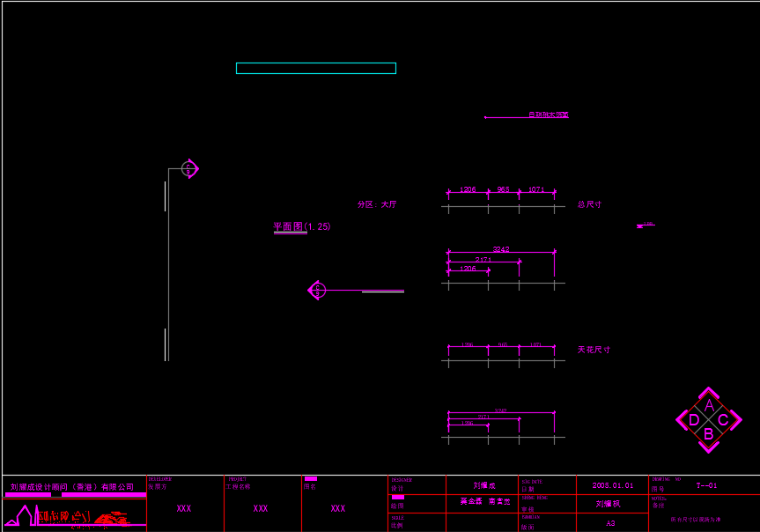The image size is (760, 532).
Task: Select the 发展方 label
Action: 157,486
